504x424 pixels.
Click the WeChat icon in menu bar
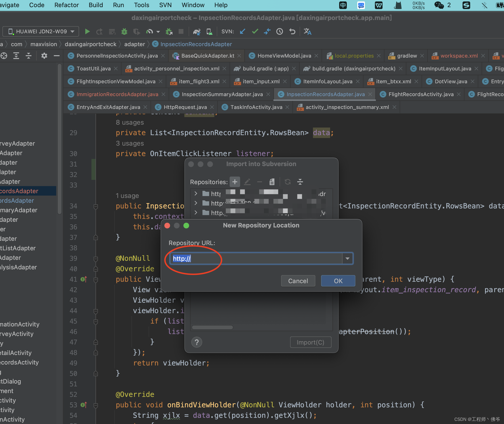coord(439,5)
